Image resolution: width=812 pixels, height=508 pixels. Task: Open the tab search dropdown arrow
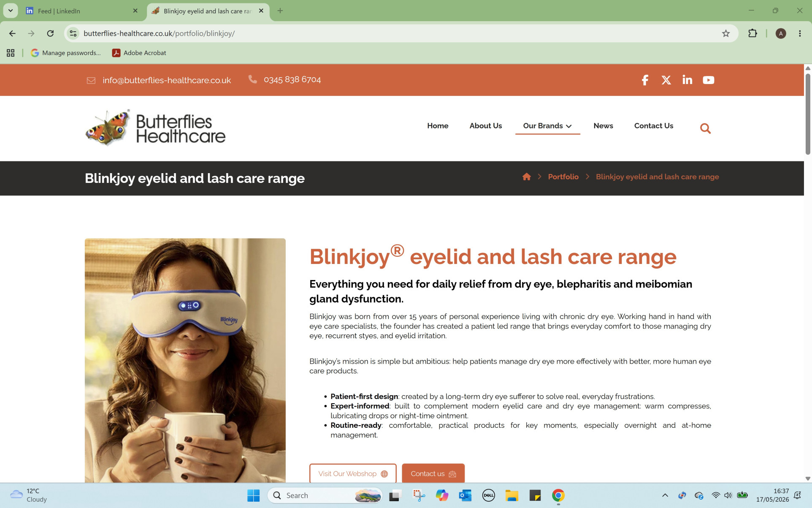pyautogui.click(x=11, y=11)
